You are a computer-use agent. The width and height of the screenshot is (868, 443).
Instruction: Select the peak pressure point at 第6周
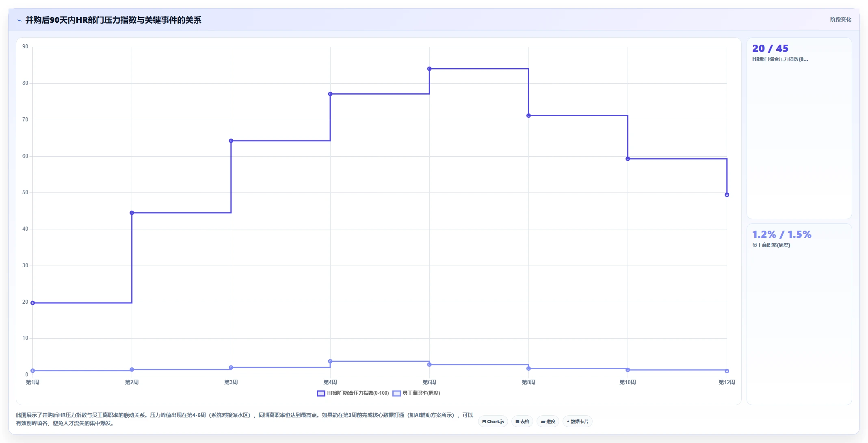coord(429,69)
